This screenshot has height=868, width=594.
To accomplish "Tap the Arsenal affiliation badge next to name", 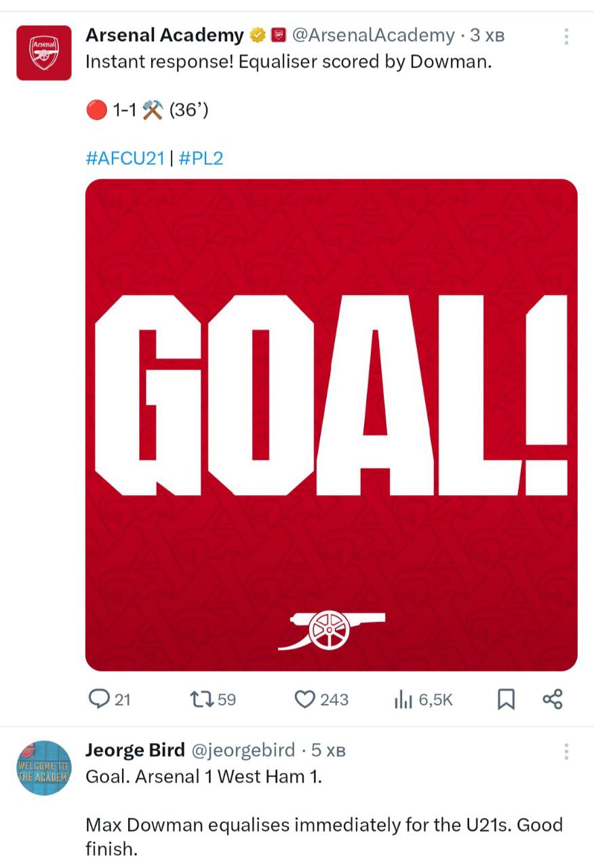I will pyautogui.click(x=278, y=35).
